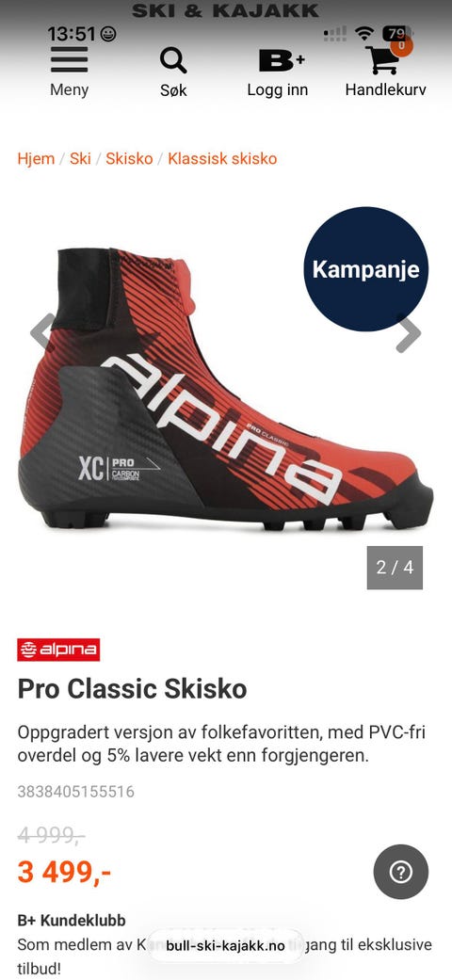Go to Hjem breadcrumb link

point(36,159)
